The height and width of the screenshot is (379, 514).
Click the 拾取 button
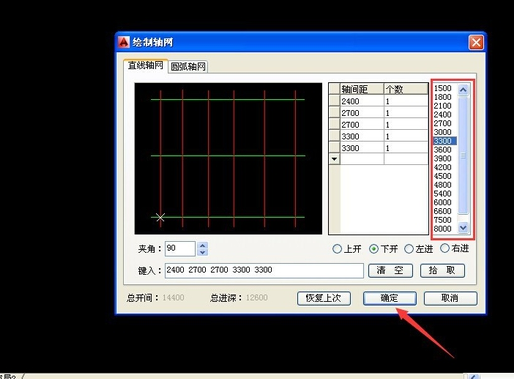442,270
